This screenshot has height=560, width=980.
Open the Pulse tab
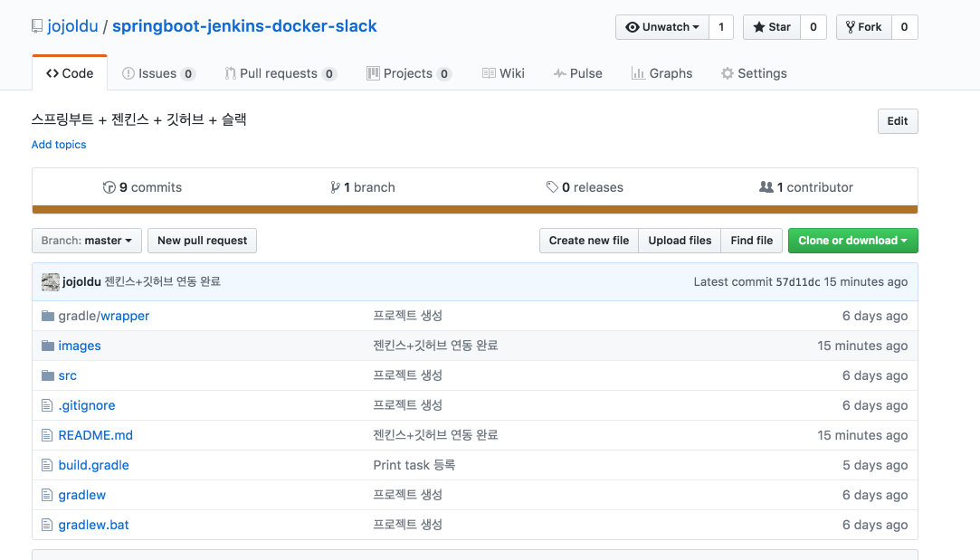[577, 73]
